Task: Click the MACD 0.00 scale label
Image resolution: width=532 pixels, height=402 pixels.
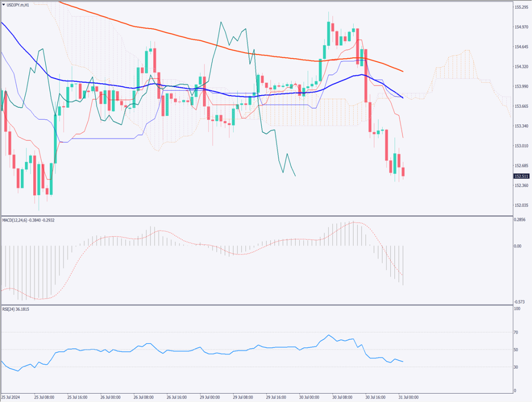Action: coord(518,246)
